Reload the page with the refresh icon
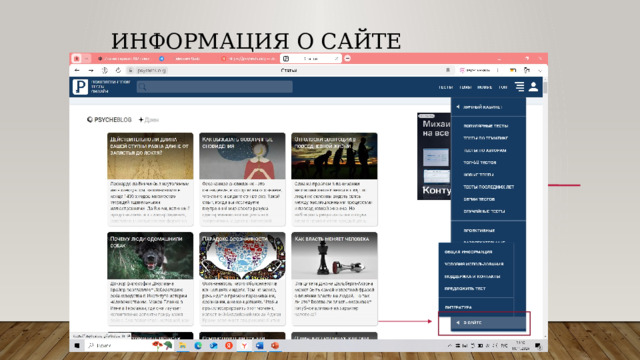Screen dimensions: 640x360 [x=118, y=70]
